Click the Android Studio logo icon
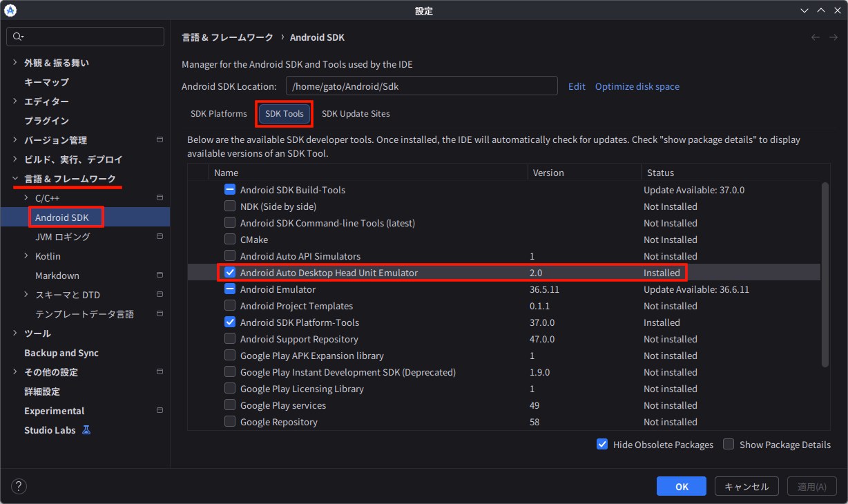 (10, 10)
